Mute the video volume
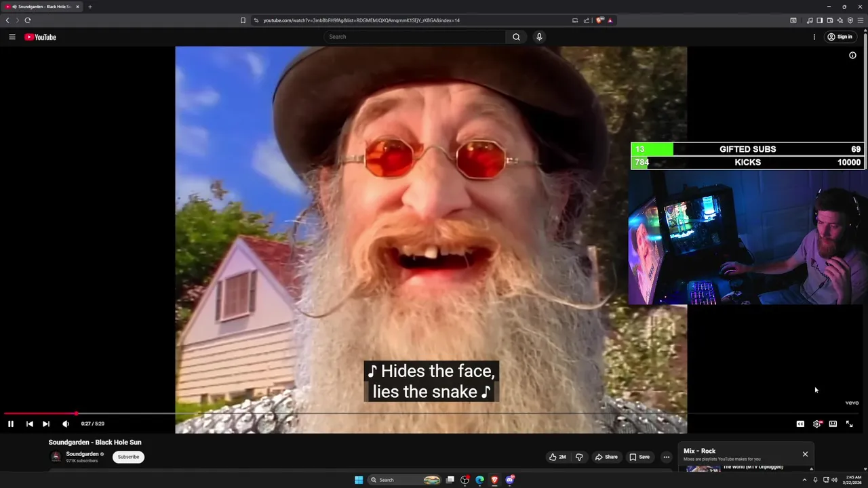Viewport: 868px width, 488px height. [66, 424]
